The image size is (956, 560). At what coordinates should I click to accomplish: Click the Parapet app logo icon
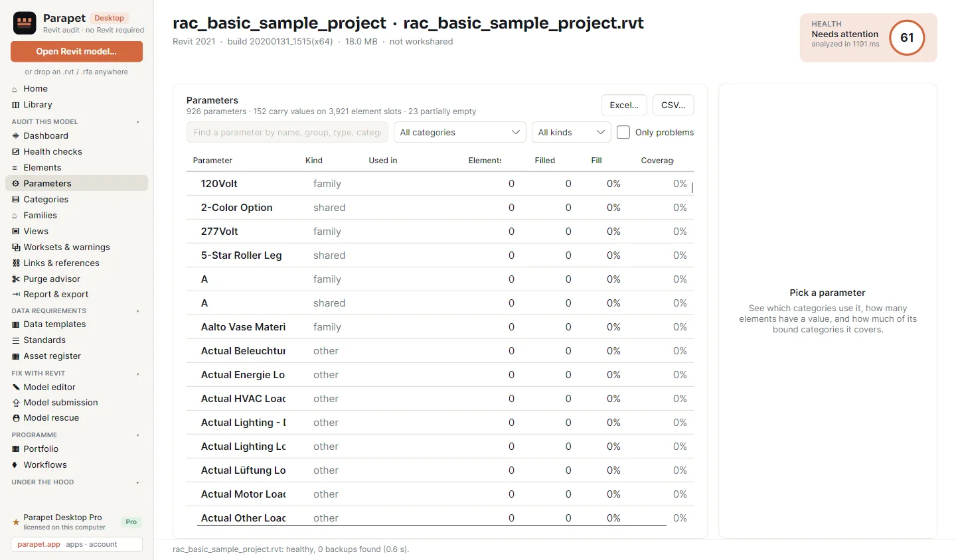click(x=25, y=23)
